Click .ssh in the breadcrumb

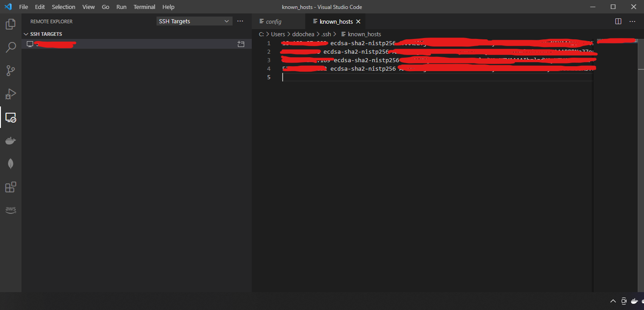click(326, 34)
